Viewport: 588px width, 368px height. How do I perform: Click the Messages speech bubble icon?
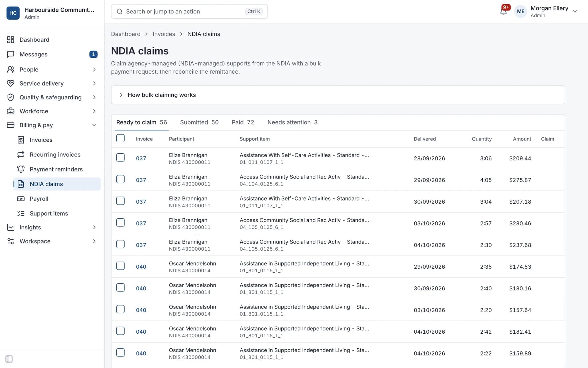pos(11,54)
